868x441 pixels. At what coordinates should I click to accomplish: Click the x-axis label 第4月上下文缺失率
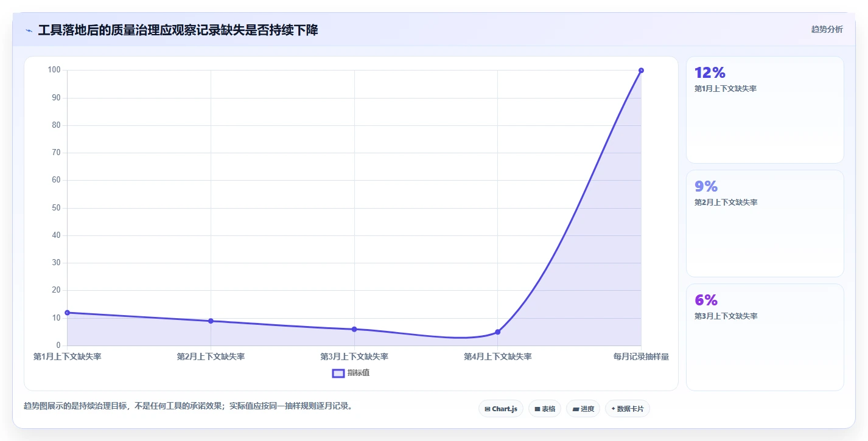pyautogui.click(x=498, y=356)
